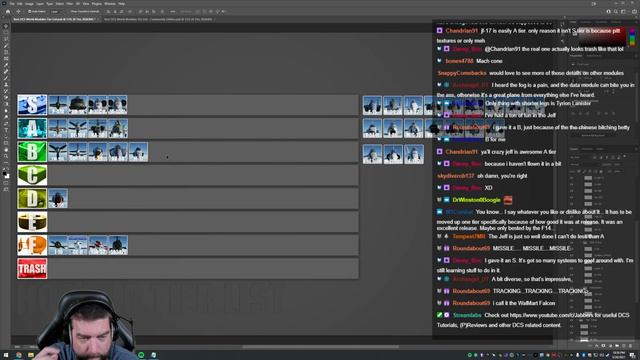Select the Move tool in toolbar

tap(6, 26)
